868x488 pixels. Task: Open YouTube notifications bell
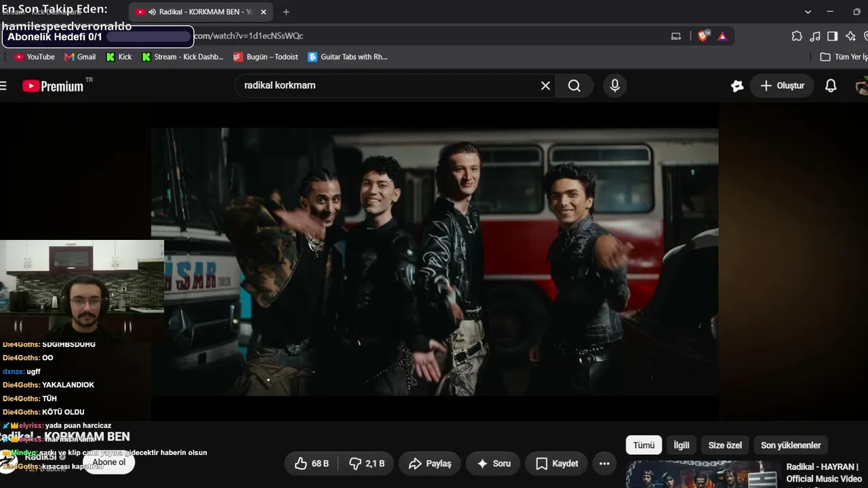[x=831, y=85]
